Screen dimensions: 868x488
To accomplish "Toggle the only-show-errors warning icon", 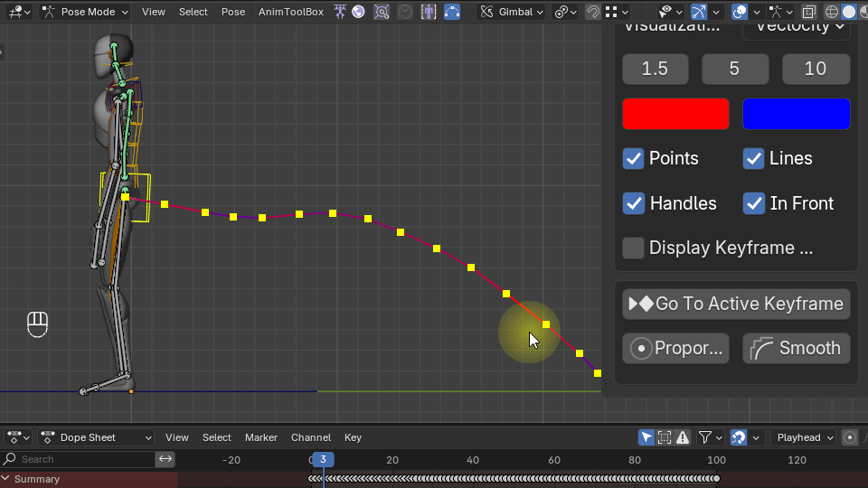I will tap(683, 437).
